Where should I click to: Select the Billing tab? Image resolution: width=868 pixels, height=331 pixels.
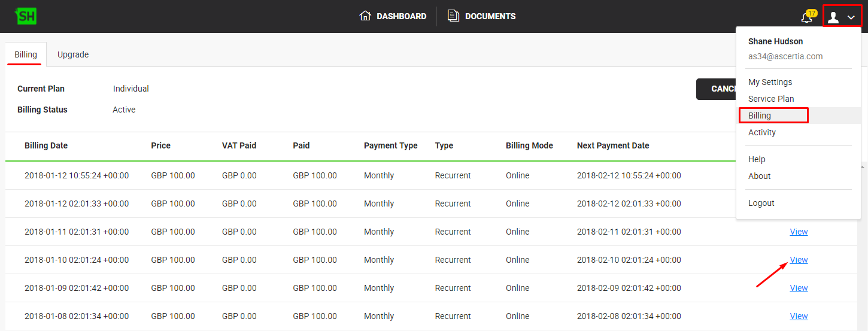26,54
